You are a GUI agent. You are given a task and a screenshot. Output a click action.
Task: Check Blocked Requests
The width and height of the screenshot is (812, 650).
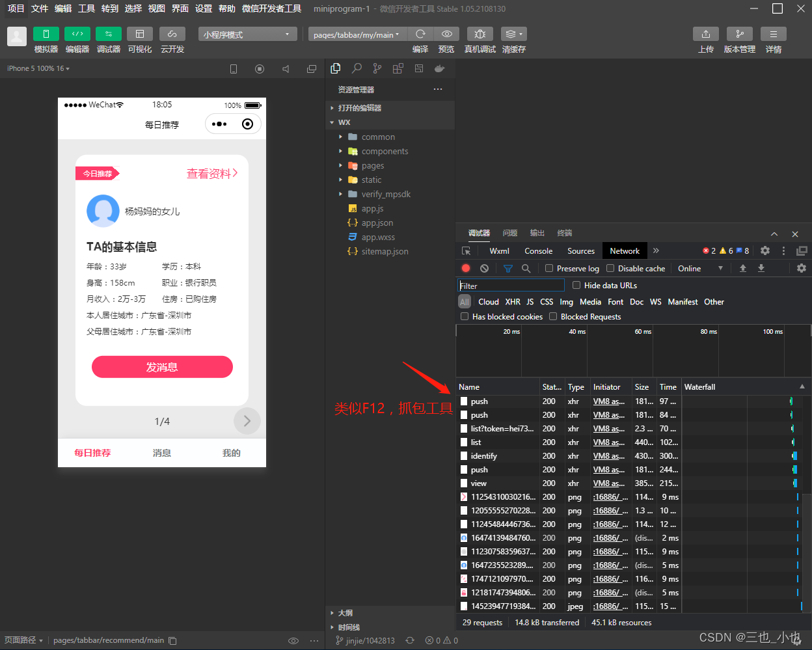point(553,316)
